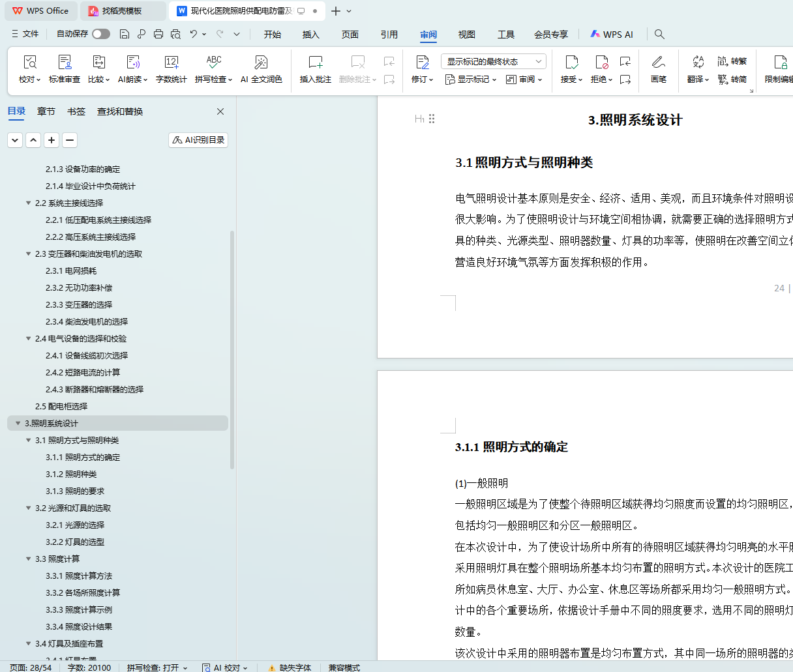Click the AI识别目录 button
Screen dimensions: 793x672
point(198,139)
